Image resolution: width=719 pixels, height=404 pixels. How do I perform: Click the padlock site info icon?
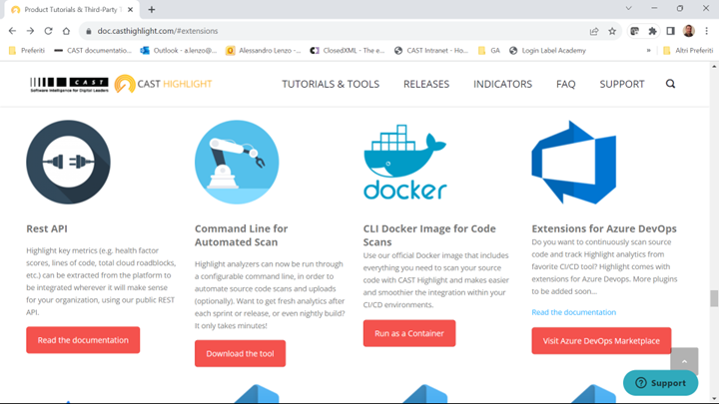point(88,31)
